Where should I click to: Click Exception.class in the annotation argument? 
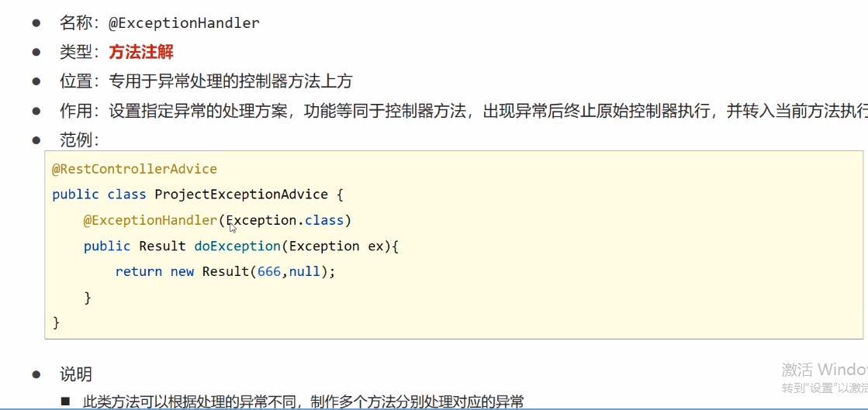(285, 221)
